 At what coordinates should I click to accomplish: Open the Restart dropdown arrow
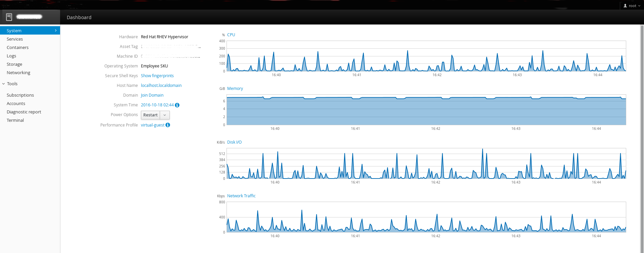[165, 115]
